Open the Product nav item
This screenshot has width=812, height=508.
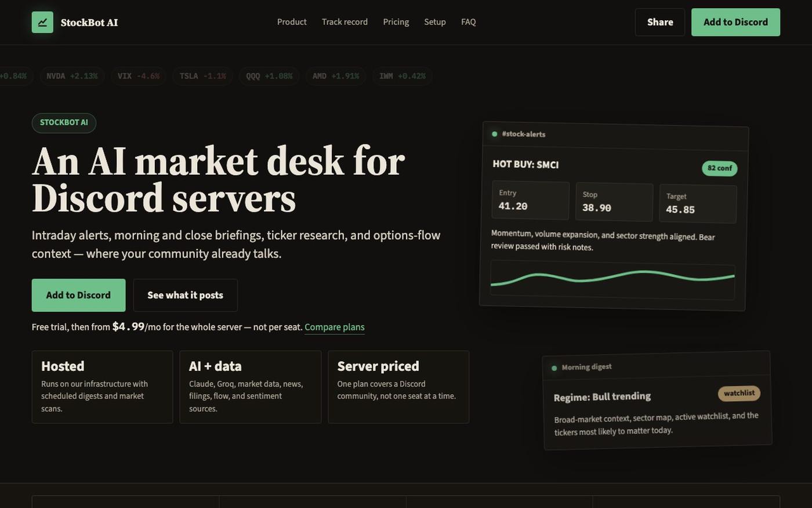(292, 22)
